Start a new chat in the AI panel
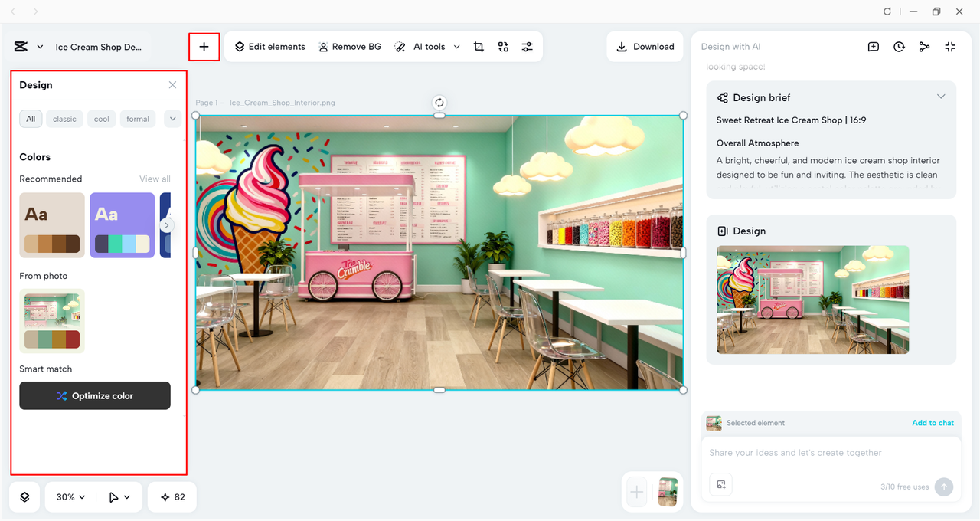The height and width of the screenshot is (521, 980). pyautogui.click(x=873, y=47)
